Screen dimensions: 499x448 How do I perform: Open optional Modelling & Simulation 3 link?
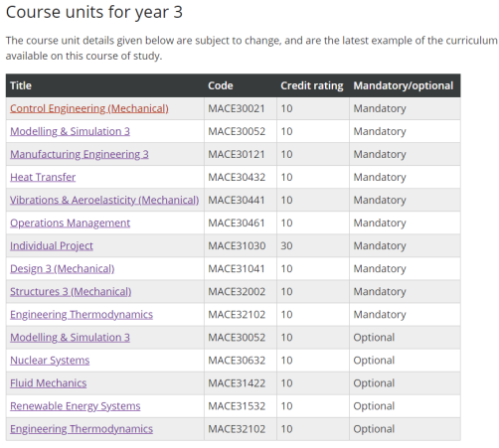pyautogui.click(x=70, y=337)
